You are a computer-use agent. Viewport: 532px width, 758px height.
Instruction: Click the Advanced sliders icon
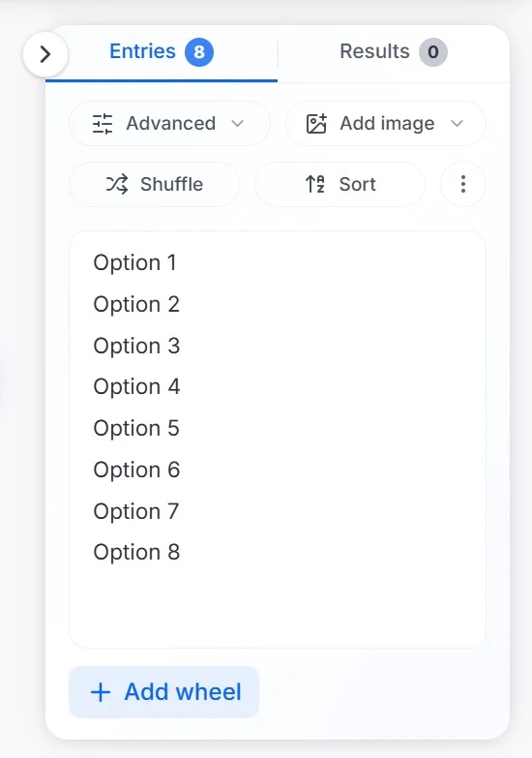pos(103,124)
